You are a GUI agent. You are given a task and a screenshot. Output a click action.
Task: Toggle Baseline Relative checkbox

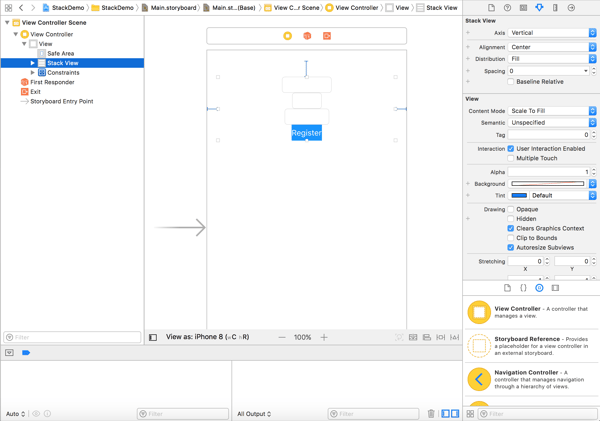(511, 82)
